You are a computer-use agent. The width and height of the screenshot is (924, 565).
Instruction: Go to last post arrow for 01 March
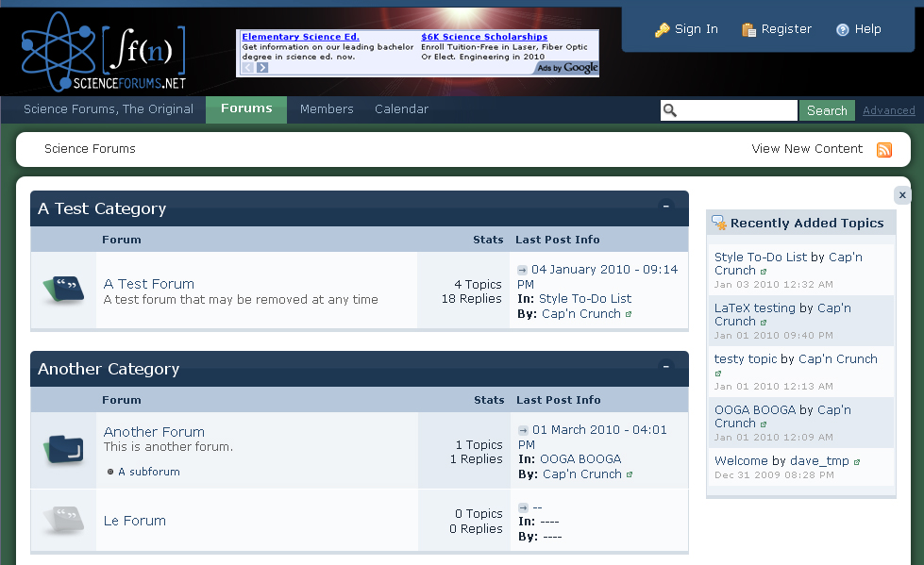coord(523,430)
